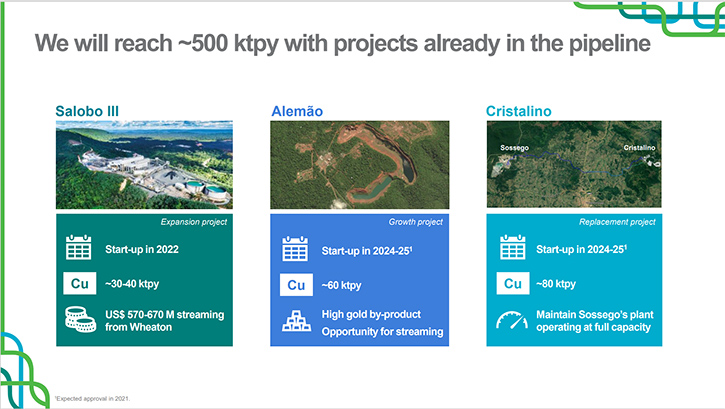
Task: Click the 'Replacement project' label
Action: click(617, 222)
